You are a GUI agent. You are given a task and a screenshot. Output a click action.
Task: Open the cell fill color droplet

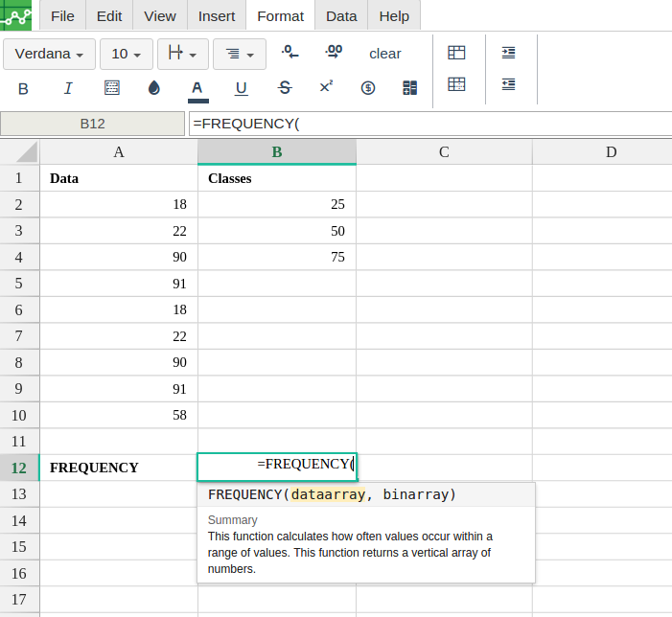[154, 88]
